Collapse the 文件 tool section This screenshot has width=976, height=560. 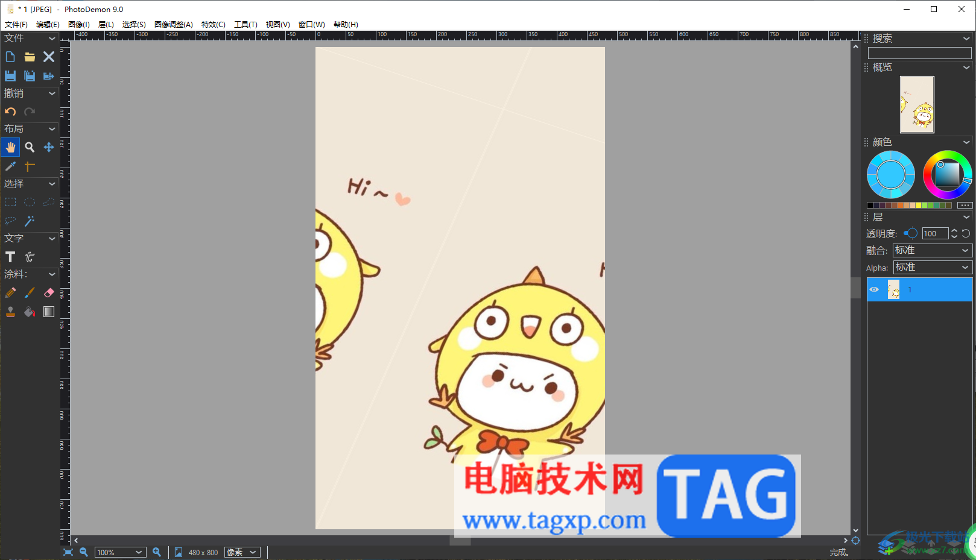coord(52,39)
